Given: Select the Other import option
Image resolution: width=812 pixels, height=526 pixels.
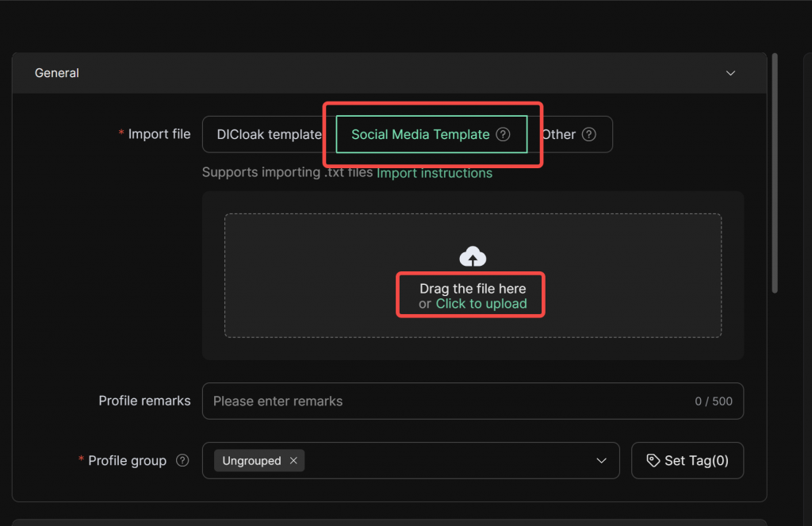Looking at the screenshot, I should click(x=559, y=134).
